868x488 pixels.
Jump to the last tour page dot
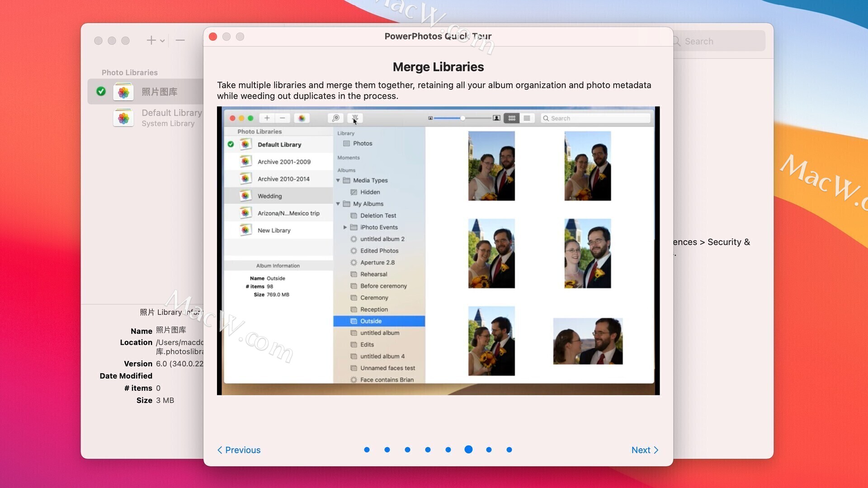[509, 450]
